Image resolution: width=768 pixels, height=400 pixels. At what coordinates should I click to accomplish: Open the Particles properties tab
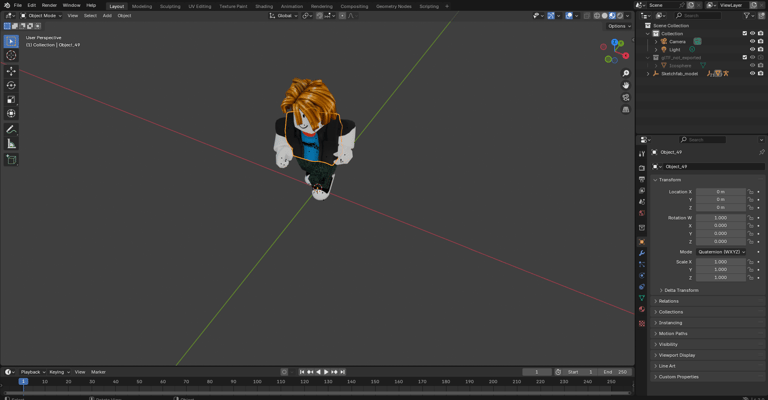point(642,264)
